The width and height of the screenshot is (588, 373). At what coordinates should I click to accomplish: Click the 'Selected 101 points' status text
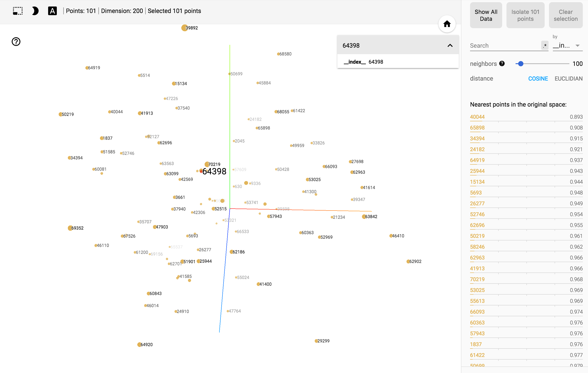tap(174, 11)
